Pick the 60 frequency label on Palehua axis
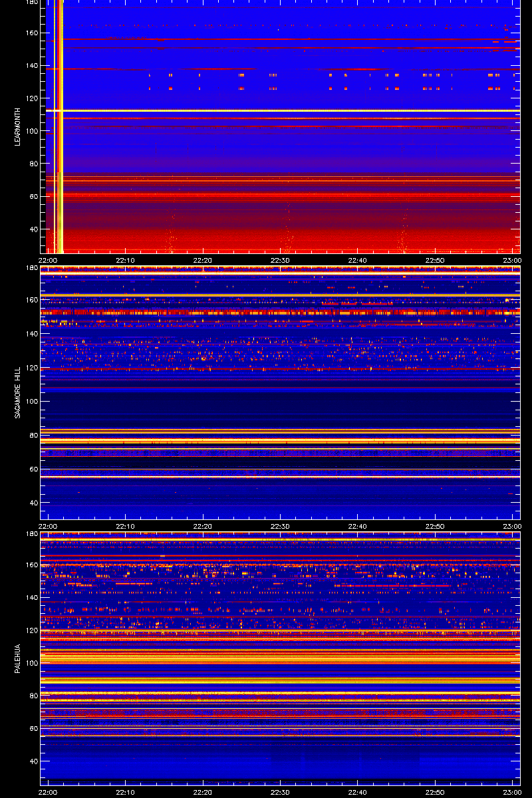The image size is (532, 798). tap(35, 728)
